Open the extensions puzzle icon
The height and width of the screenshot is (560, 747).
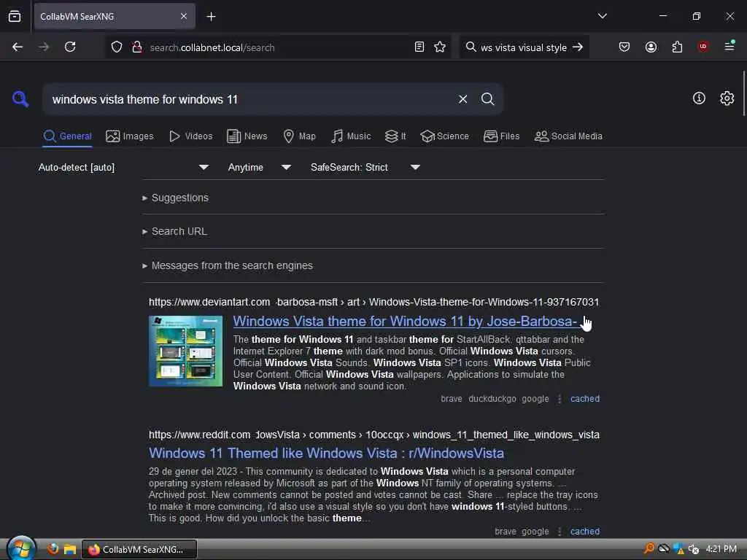pos(677,47)
